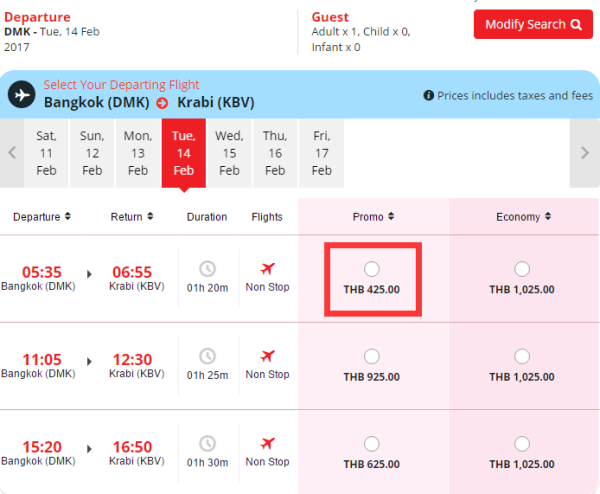This screenshot has width=600, height=494.
Task: Choose Promo fare THB 625.00 radio button
Action: click(372, 444)
